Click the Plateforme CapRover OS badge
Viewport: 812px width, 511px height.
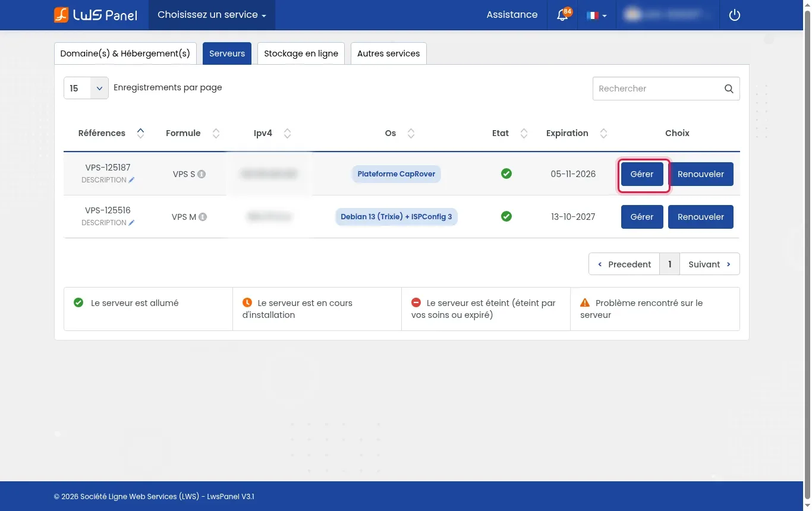396,174
